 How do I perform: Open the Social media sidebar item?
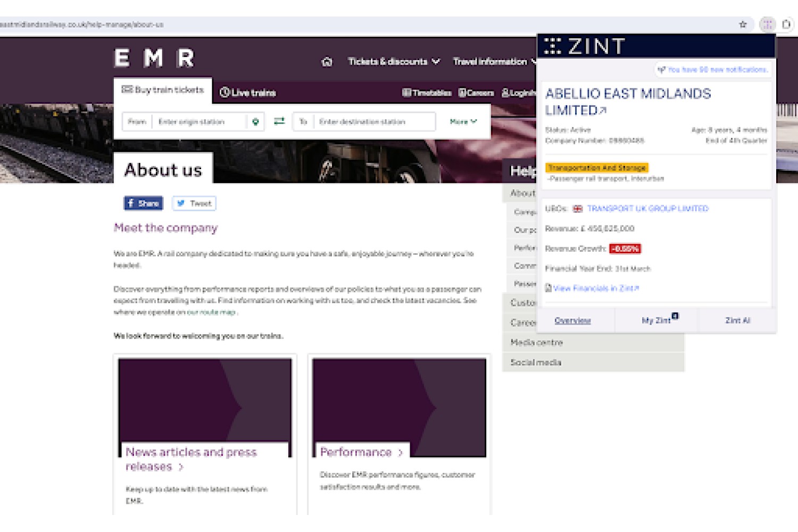593,362
